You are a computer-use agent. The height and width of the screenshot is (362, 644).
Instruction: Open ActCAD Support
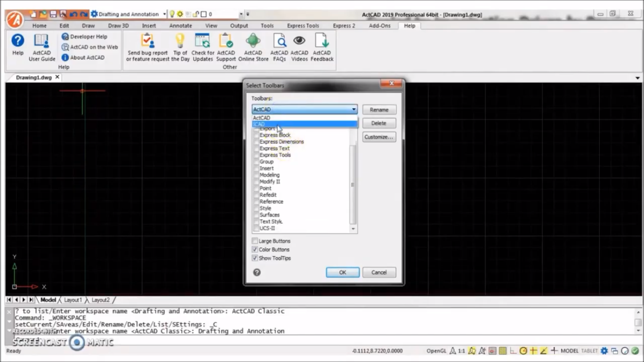tap(226, 48)
